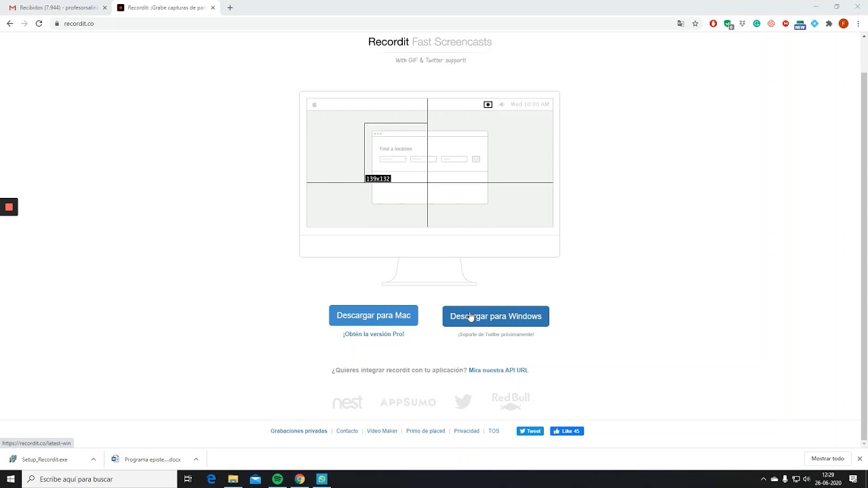The image size is (868, 488).
Task: Open the green shield extension with badge
Action: [728, 24]
